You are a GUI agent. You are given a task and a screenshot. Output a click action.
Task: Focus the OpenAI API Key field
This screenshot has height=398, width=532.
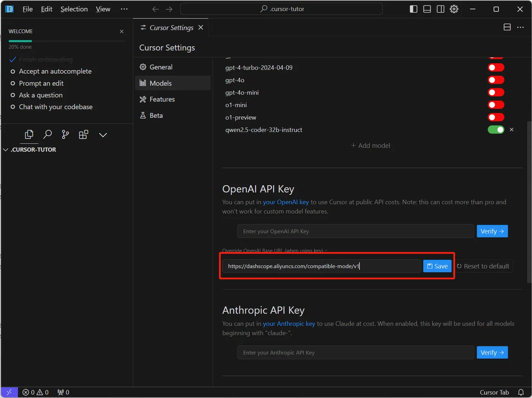(x=355, y=231)
